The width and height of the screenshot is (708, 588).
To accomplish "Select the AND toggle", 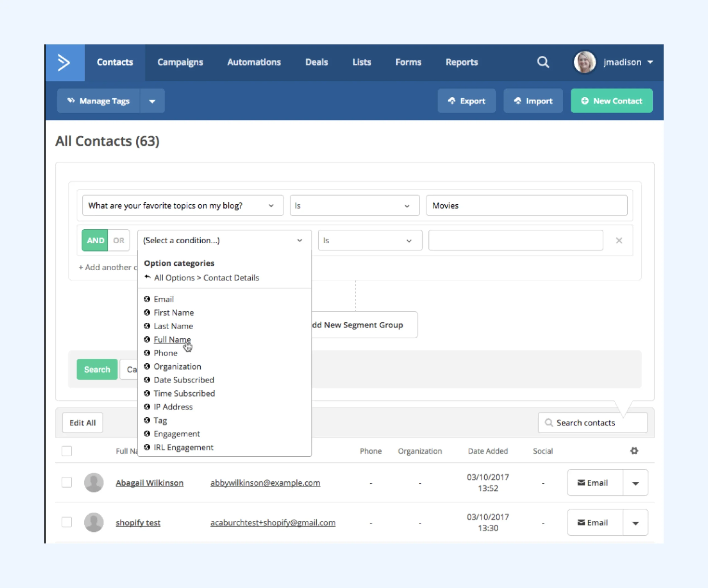I will (95, 240).
